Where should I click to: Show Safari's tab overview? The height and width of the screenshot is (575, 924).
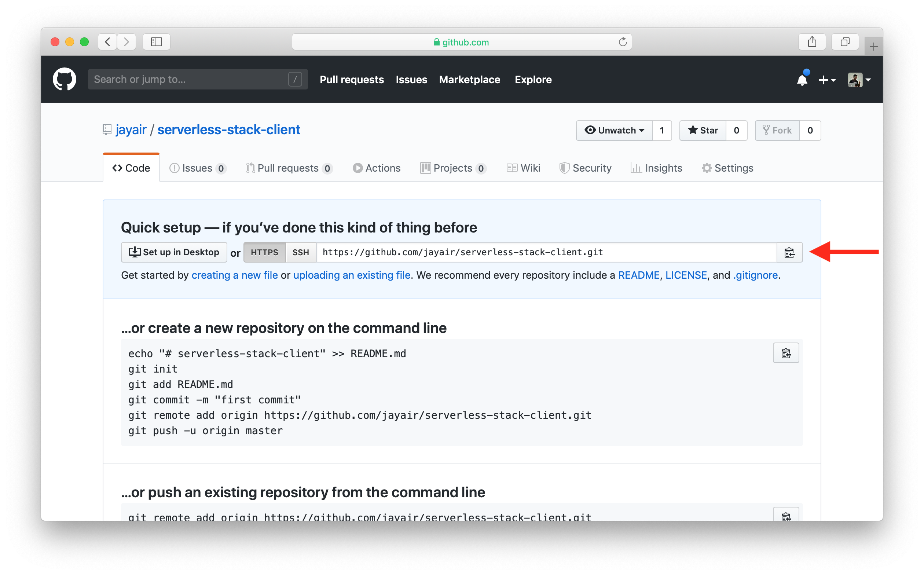844,42
